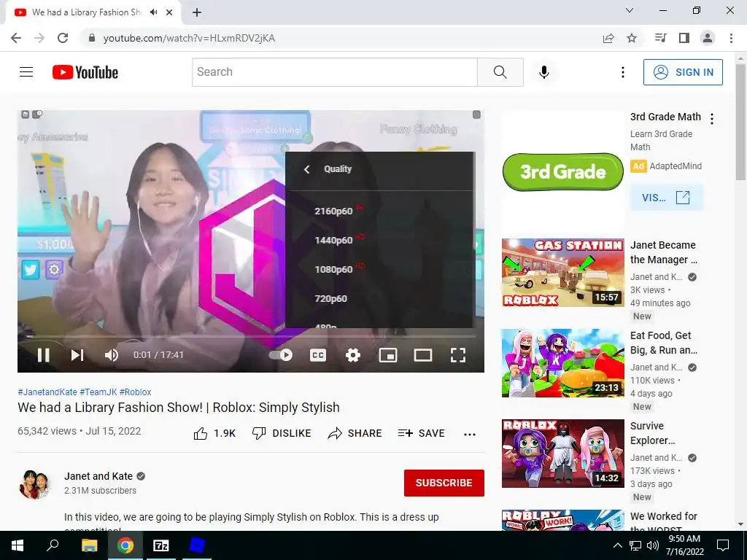747x560 pixels.
Task: Click the VIS... ad visit button
Action: pyautogui.click(x=667, y=198)
